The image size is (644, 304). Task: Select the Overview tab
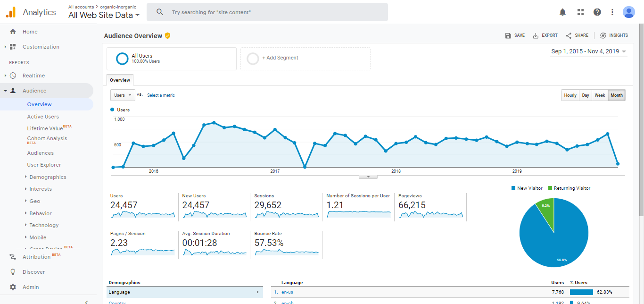pyautogui.click(x=120, y=80)
